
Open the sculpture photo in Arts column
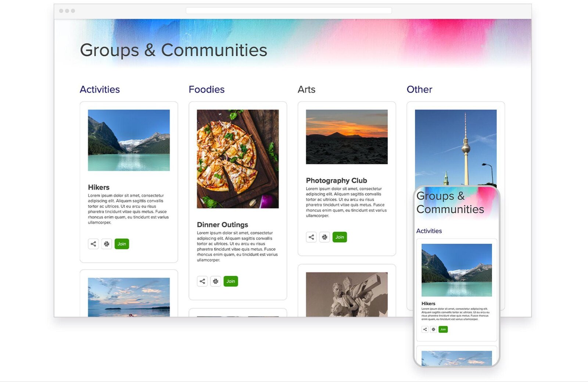tap(347, 294)
